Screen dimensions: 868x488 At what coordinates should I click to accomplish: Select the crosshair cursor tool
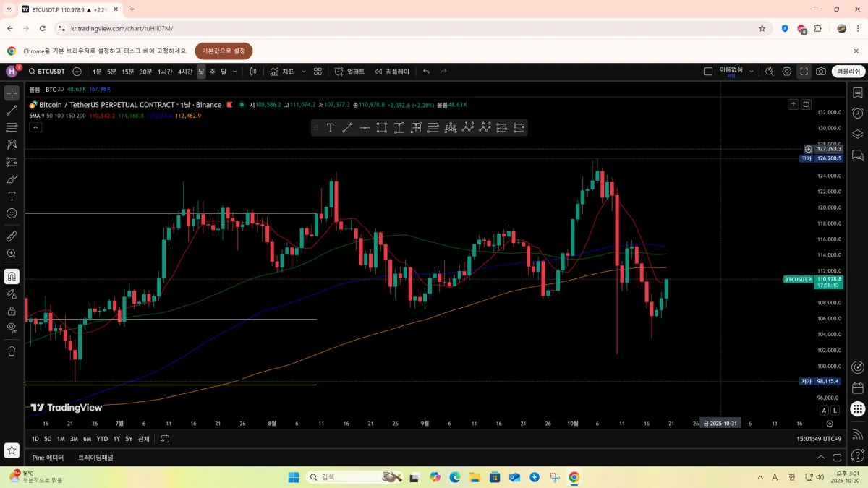(12, 93)
